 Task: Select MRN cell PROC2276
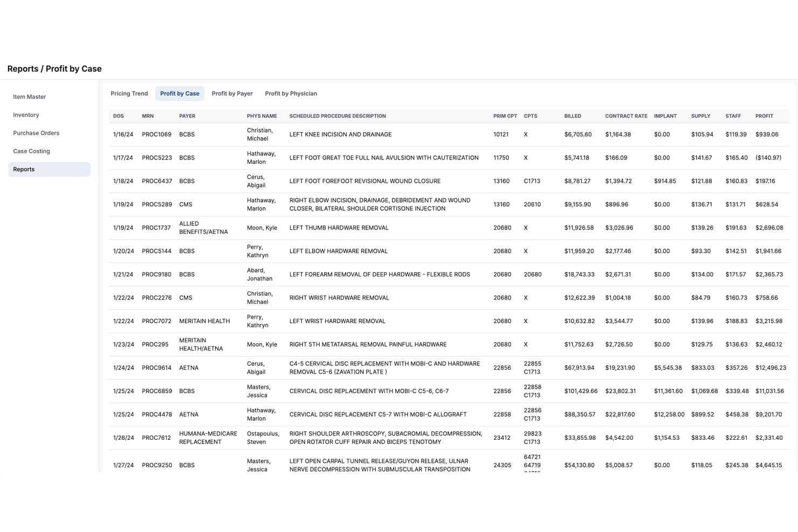[157, 298]
